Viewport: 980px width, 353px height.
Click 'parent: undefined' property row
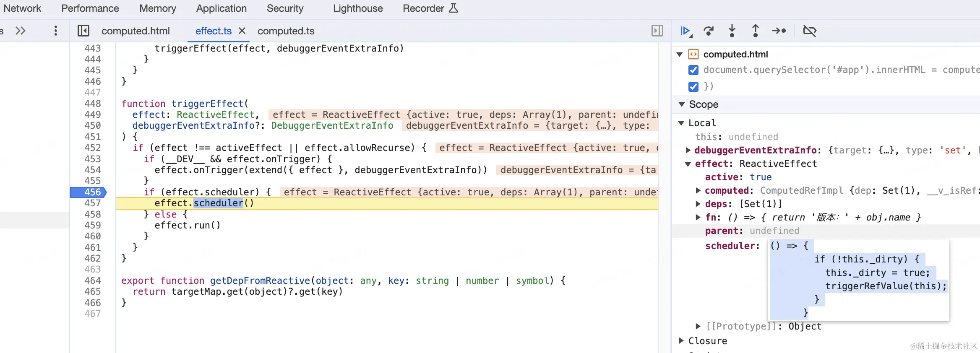coord(752,231)
